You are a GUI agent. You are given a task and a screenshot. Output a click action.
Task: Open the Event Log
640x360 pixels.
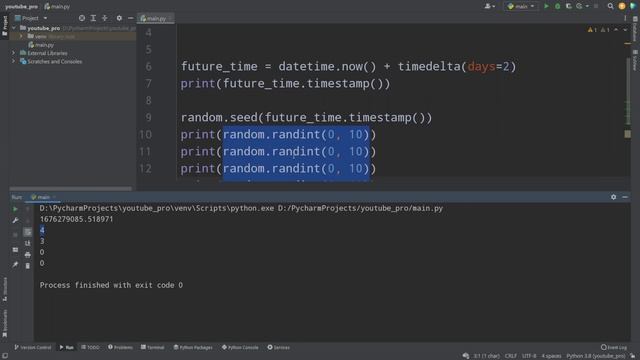pos(613,347)
